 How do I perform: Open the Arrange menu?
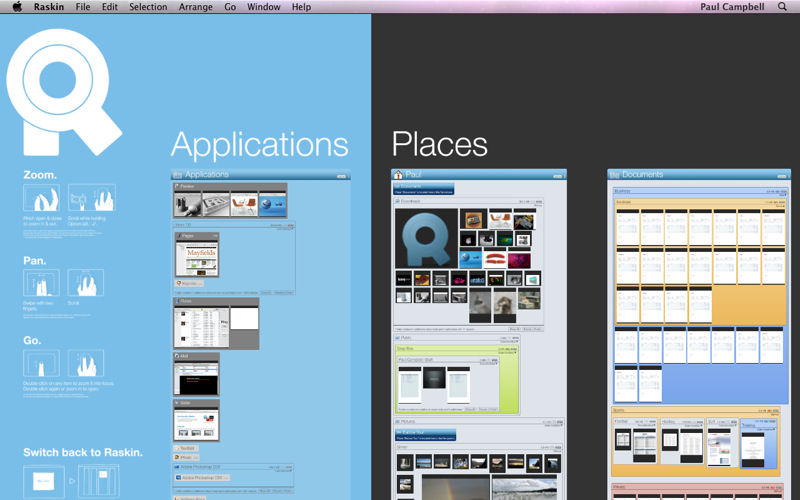(195, 7)
